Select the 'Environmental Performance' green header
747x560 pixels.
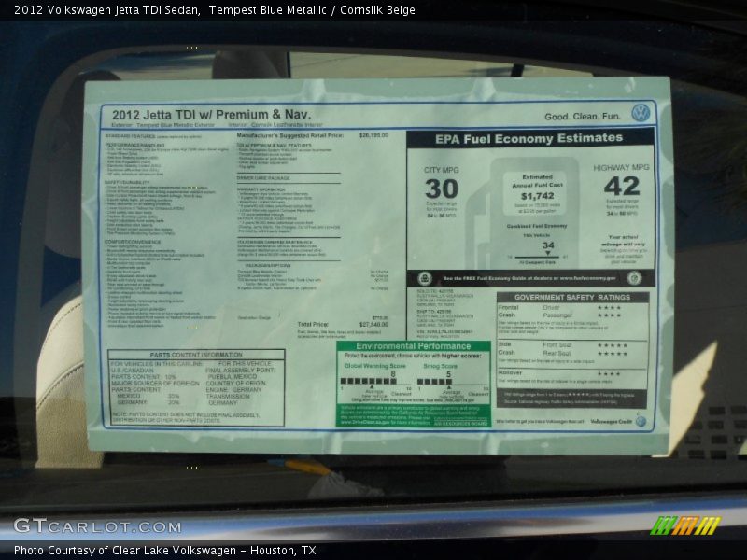(414, 346)
